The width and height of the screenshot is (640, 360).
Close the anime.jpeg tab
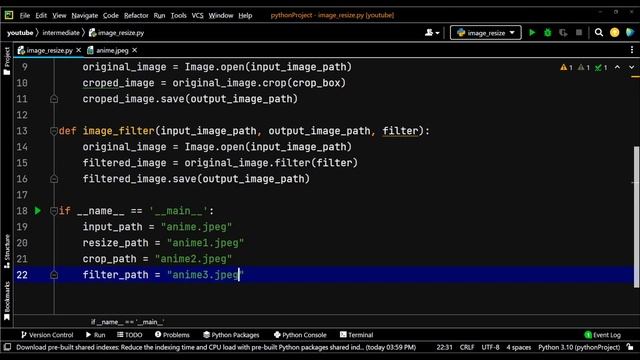pyautogui.click(x=135, y=50)
